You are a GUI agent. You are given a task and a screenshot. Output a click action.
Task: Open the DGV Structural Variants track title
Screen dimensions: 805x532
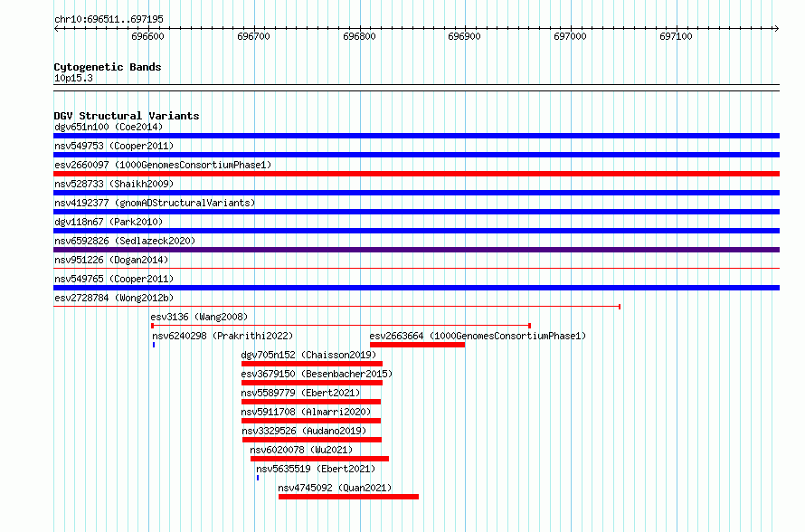127,116
